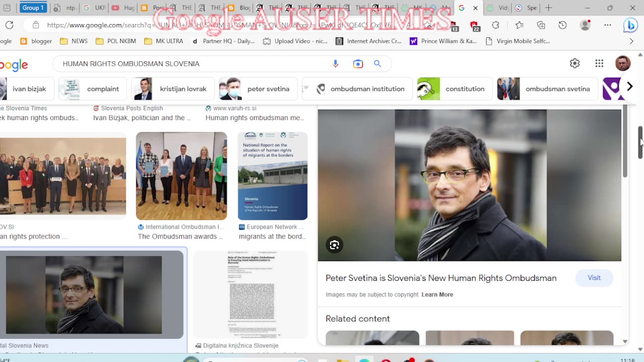Open the Extensions puzzle icon
Viewport: 644px width, 362px height.
pyautogui.click(x=496, y=25)
